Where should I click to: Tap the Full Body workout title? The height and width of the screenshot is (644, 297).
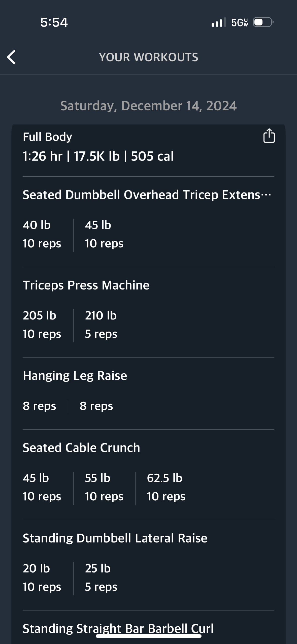pos(47,137)
